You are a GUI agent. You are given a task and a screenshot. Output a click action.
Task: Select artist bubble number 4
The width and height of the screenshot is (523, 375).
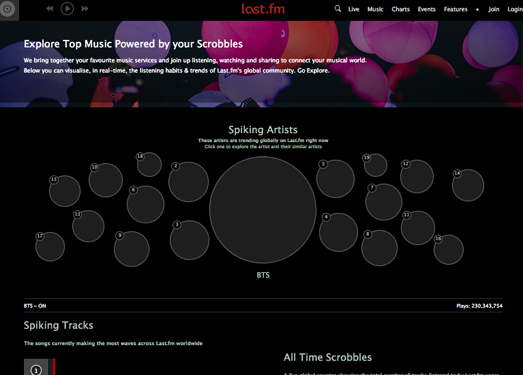point(338,232)
